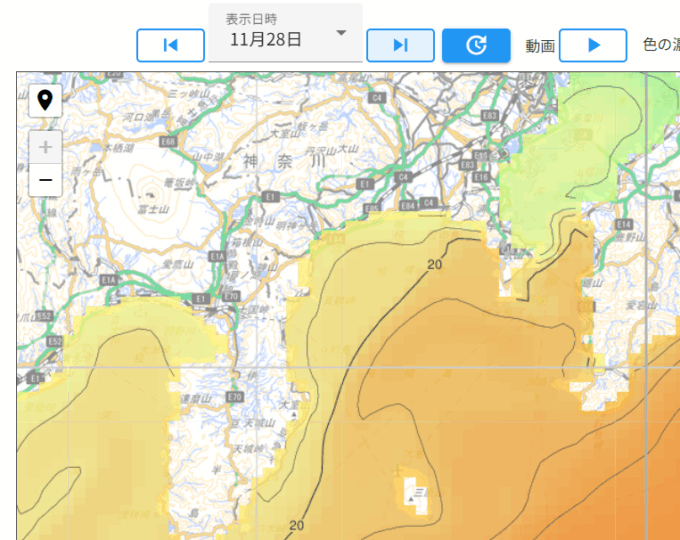680x540 pixels.
Task: Click the 色の濃 label text
Action: click(660, 45)
